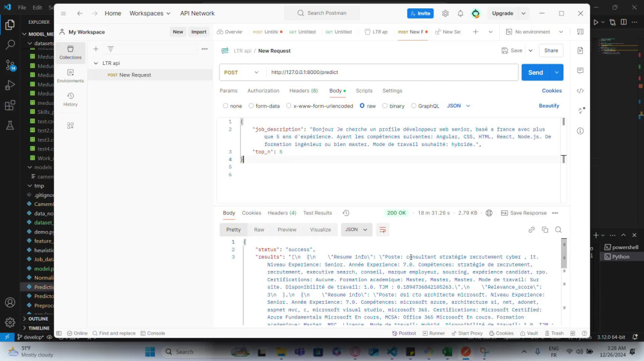The height and width of the screenshot is (361, 644).
Task: Switch response view to Visualize
Action: coord(320,230)
